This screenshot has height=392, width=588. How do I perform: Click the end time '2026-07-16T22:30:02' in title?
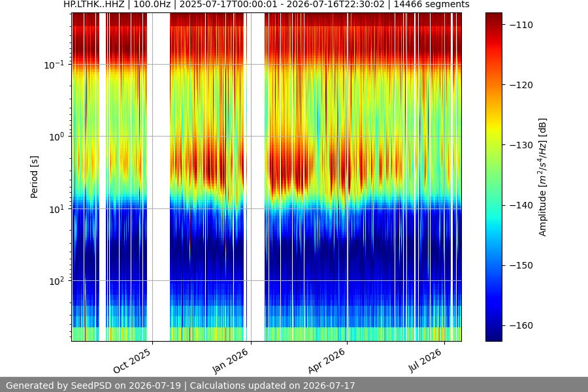(x=335, y=5)
